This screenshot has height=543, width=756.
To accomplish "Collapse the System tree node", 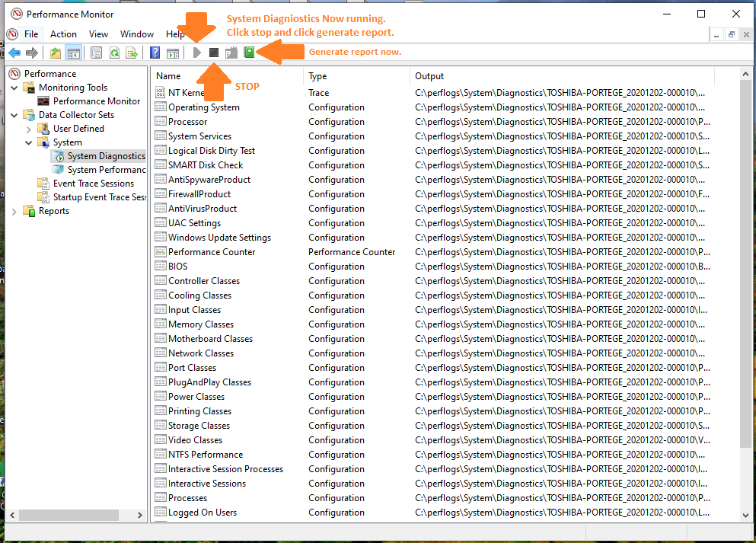I will point(28,142).
